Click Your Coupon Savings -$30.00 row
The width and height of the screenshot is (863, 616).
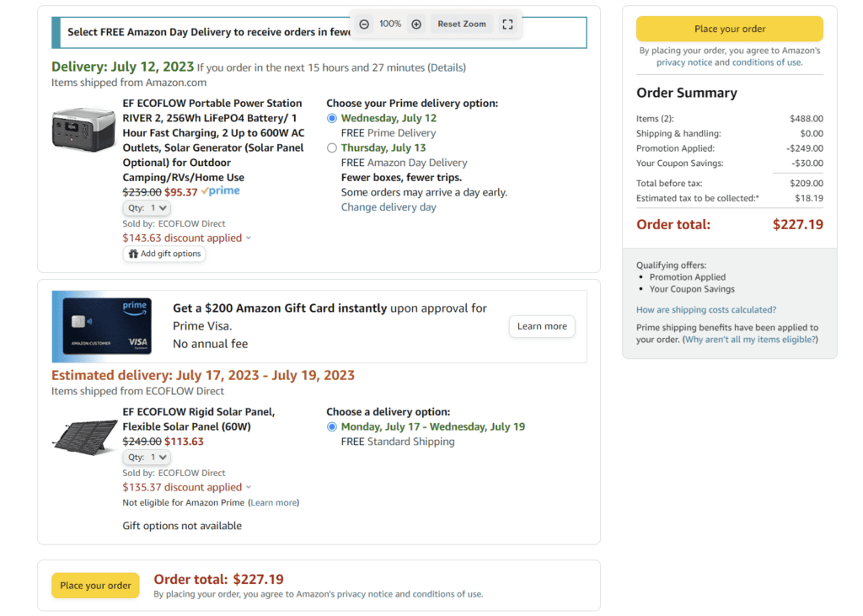730,163
